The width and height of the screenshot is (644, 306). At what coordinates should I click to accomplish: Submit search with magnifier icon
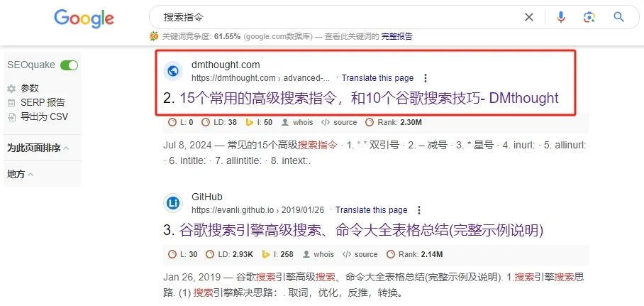point(618,17)
